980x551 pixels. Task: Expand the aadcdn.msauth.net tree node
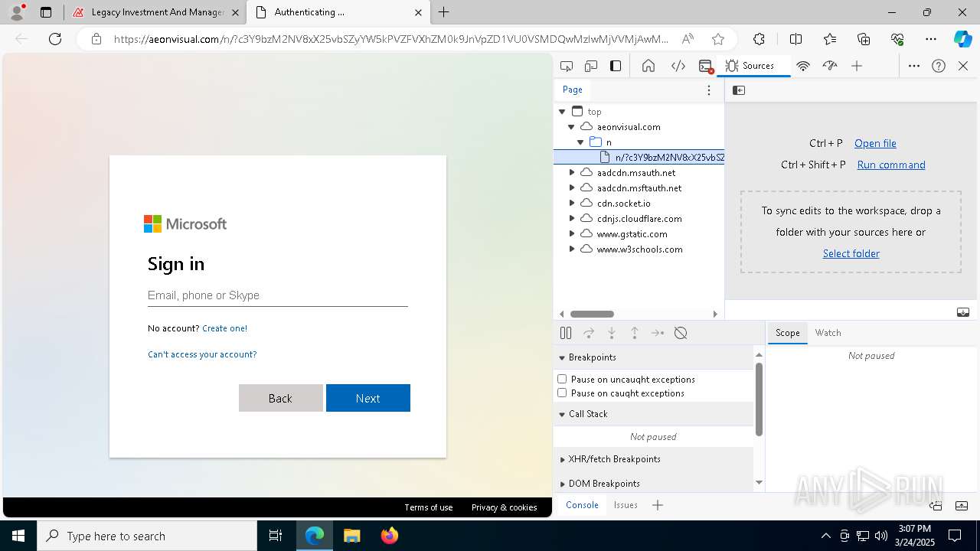(x=571, y=173)
